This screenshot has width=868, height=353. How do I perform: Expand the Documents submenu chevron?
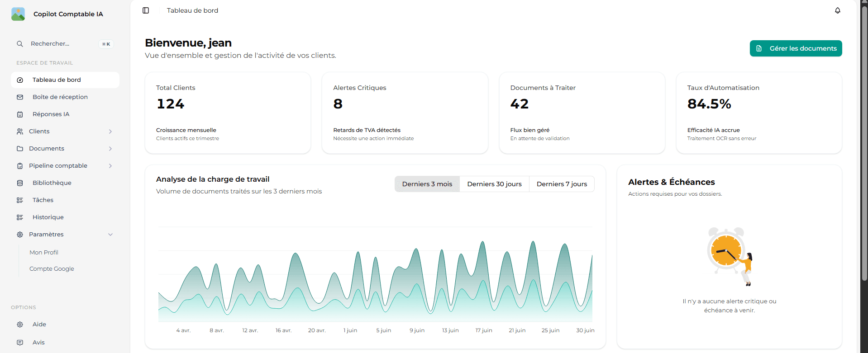[110, 149]
